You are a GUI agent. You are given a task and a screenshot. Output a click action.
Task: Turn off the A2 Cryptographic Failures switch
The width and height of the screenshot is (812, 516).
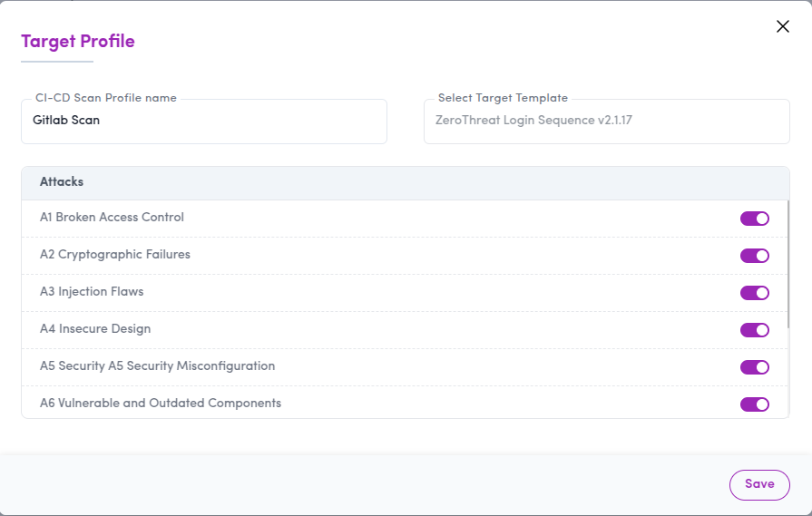click(x=754, y=256)
